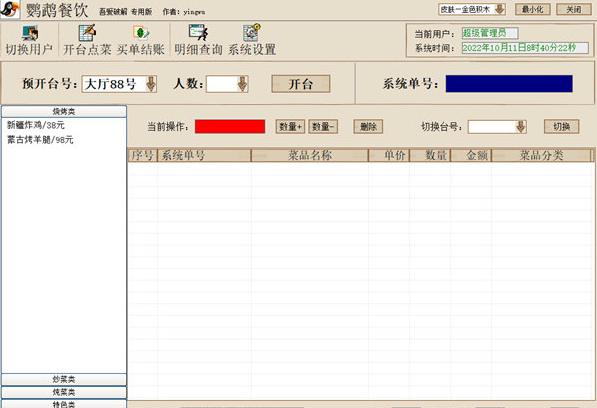
Task: Expand the 预开台号 table number dropdown
Action: tap(151, 84)
